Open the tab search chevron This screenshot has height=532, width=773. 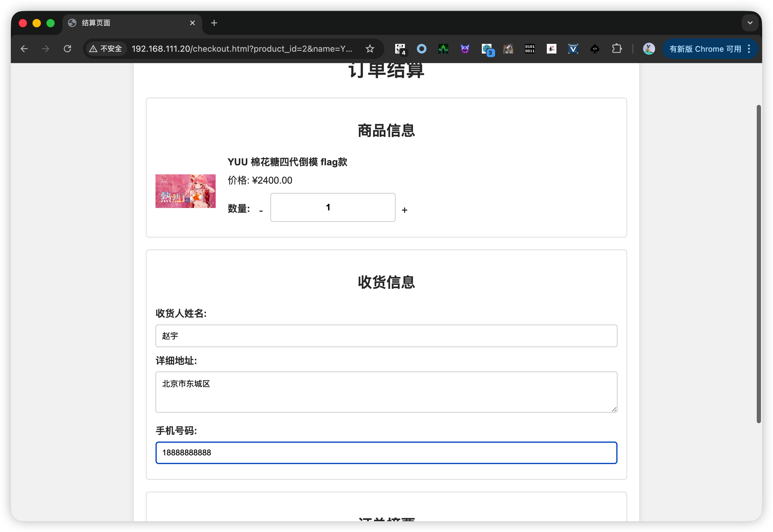coord(750,23)
